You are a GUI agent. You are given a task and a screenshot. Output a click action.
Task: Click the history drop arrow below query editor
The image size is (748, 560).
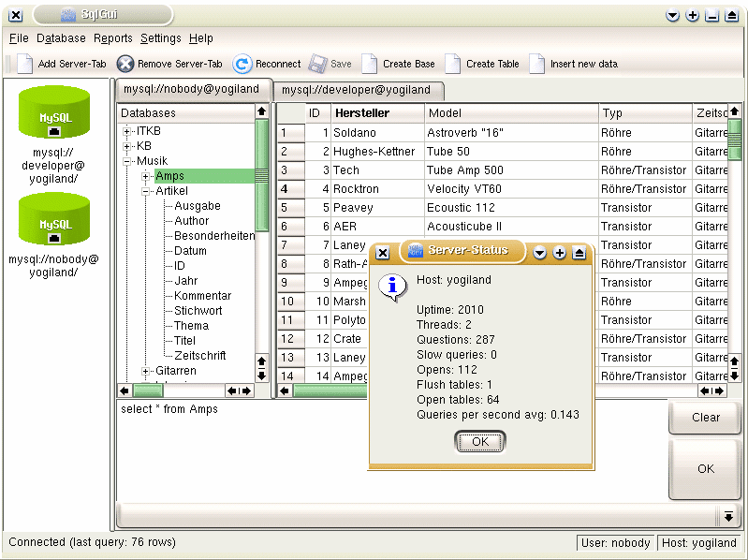click(728, 516)
